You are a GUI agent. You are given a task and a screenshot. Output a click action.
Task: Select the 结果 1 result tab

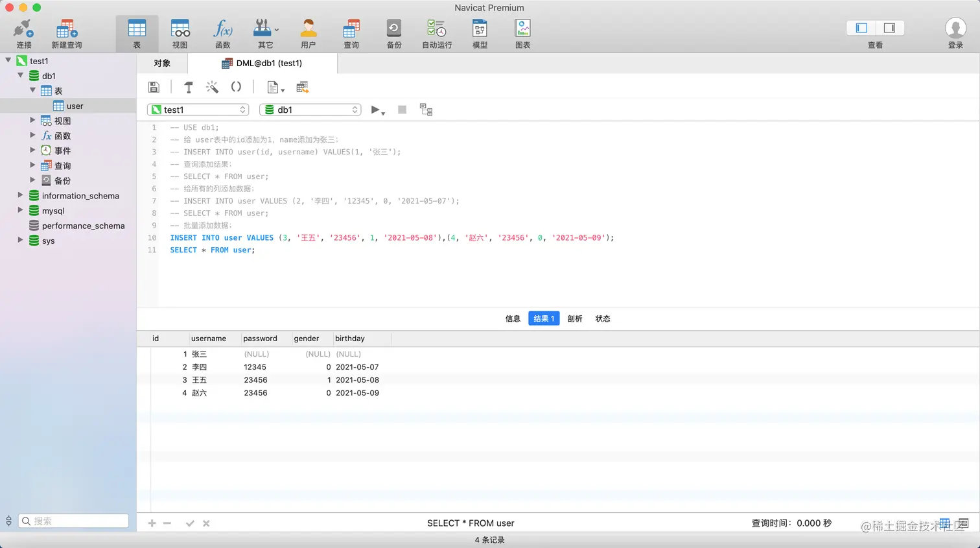click(544, 318)
